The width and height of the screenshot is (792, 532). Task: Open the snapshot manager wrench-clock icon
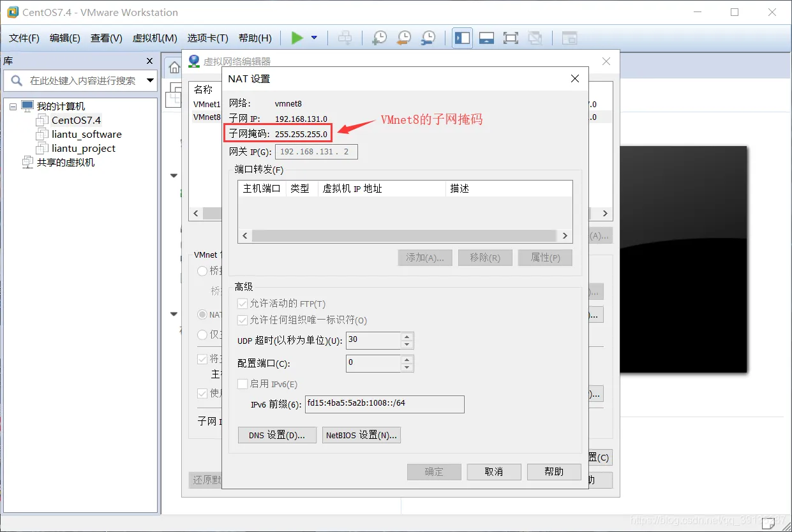click(x=428, y=38)
